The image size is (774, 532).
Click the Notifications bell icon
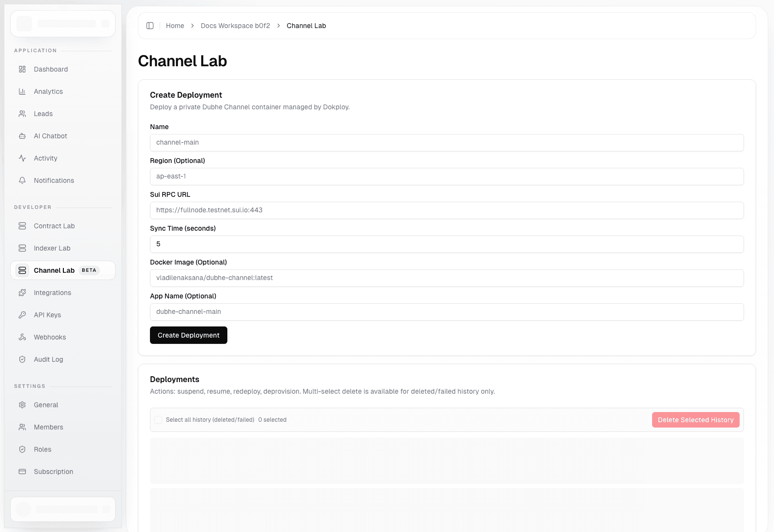[22, 180]
